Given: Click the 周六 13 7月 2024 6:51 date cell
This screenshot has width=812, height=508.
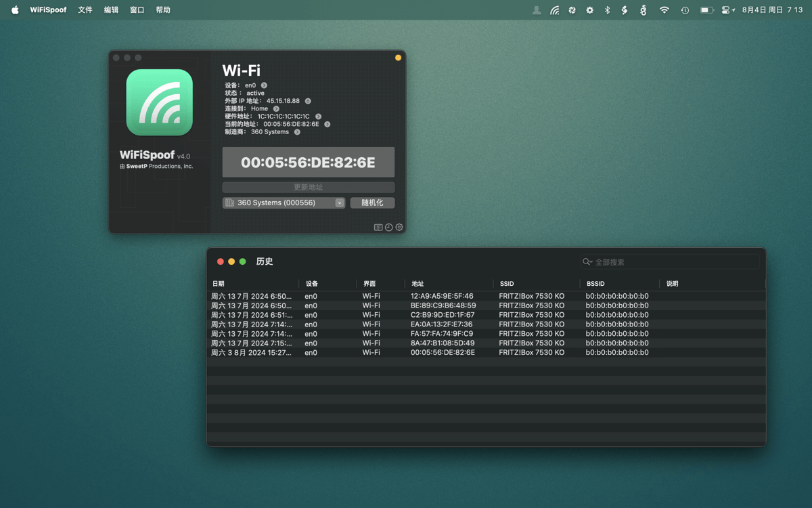Looking at the screenshot, I should point(252,315).
